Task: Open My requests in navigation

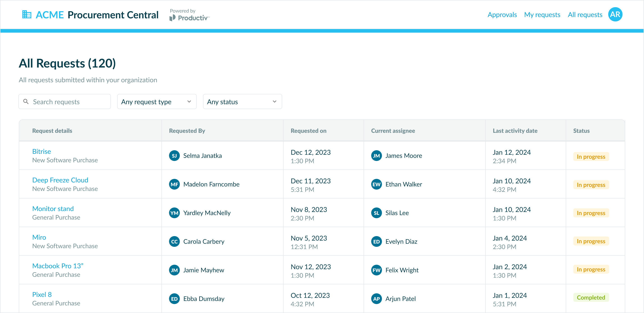Action: [542, 15]
